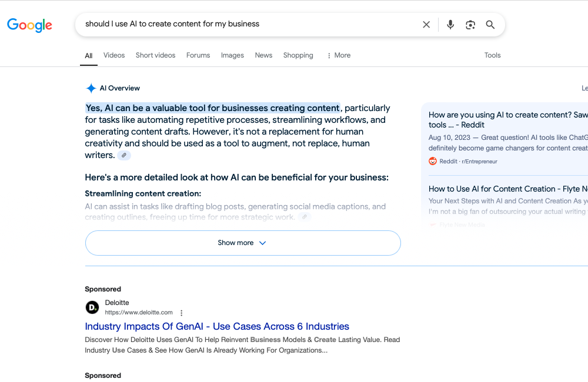Click the 'Aug 10, 2023' date in Reddit card

pyautogui.click(x=449, y=138)
